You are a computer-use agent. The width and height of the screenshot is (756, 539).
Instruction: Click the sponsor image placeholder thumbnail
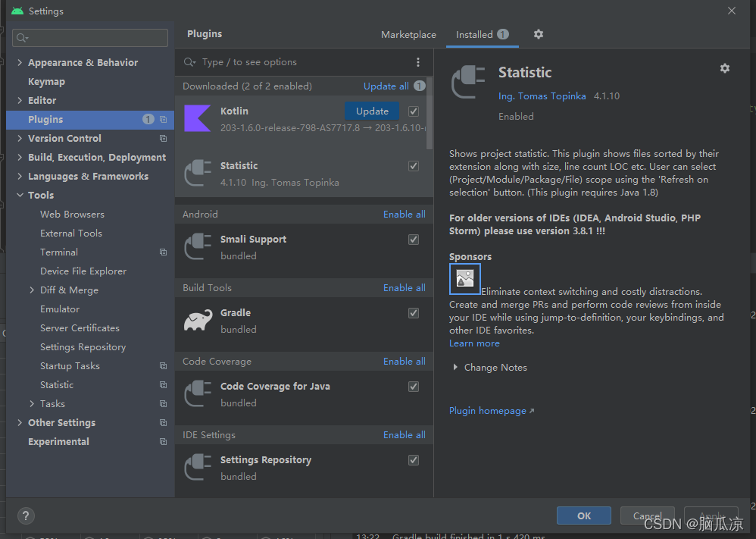(x=465, y=279)
